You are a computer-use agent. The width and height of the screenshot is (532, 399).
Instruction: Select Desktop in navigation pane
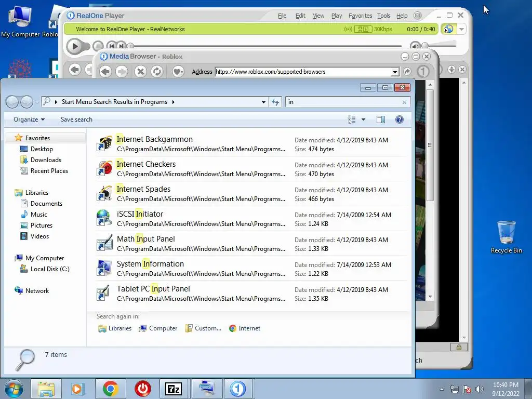pyautogui.click(x=42, y=149)
